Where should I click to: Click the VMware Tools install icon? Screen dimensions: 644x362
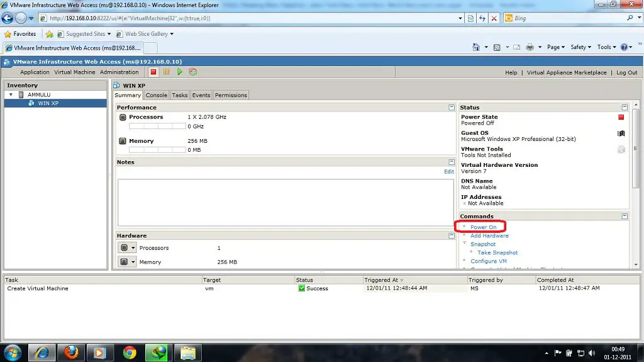(x=621, y=149)
